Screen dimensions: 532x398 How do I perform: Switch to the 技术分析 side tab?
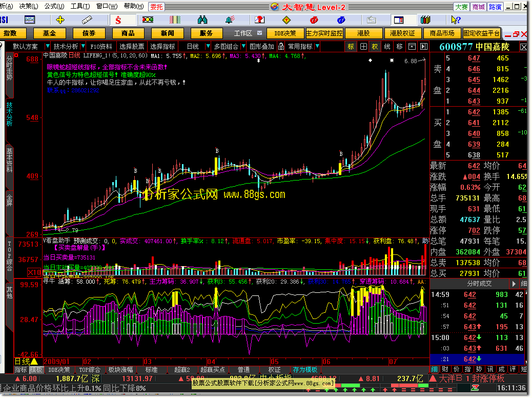click(x=10, y=114)
